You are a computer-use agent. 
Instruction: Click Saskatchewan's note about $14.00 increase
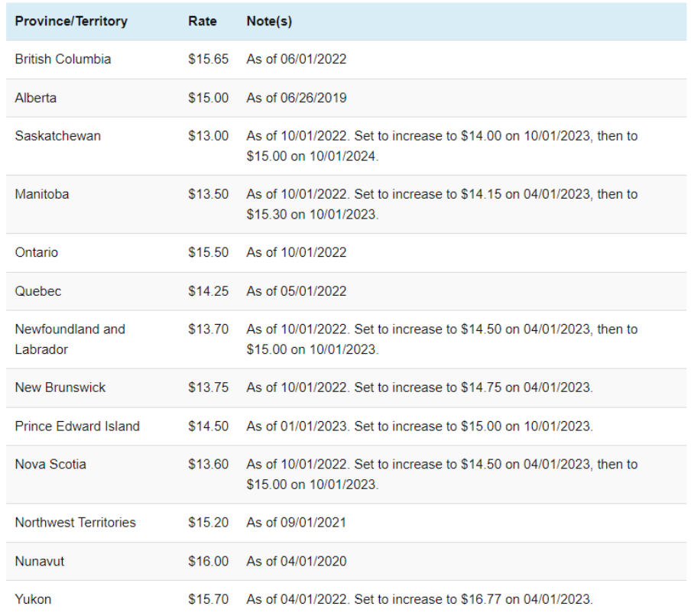coord(442,146)
